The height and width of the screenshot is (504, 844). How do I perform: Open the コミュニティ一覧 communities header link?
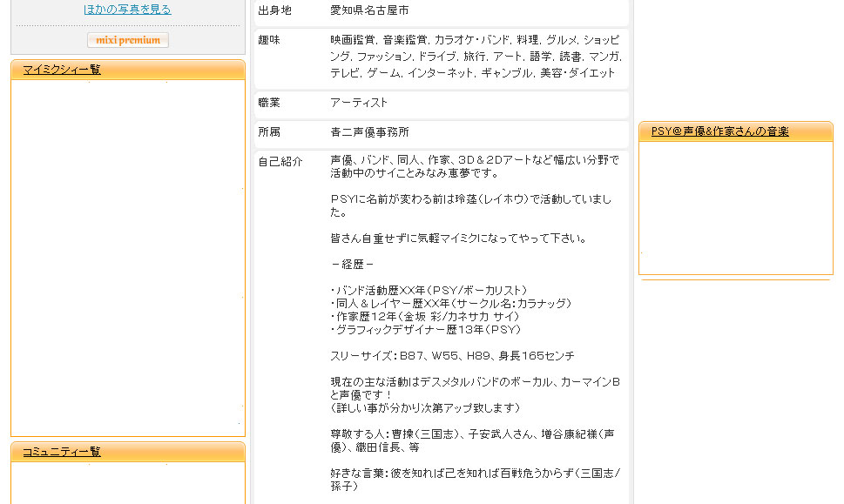point(61,452)
